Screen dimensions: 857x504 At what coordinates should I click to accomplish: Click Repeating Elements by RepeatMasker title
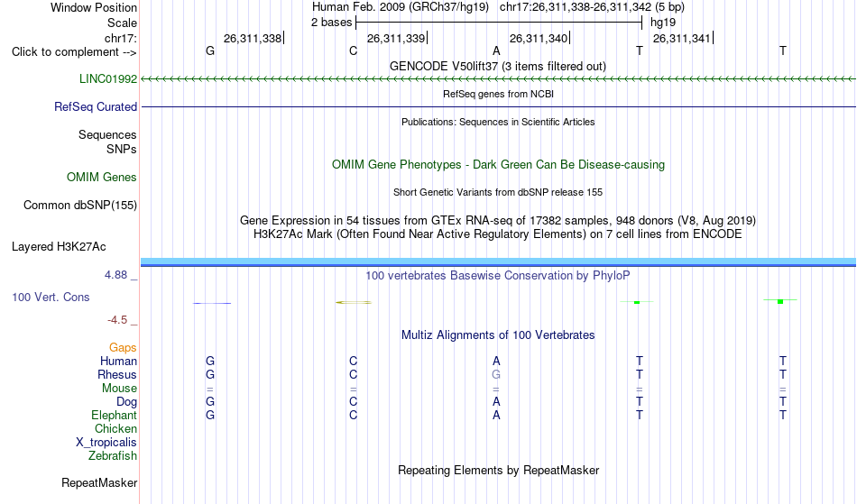499,471
